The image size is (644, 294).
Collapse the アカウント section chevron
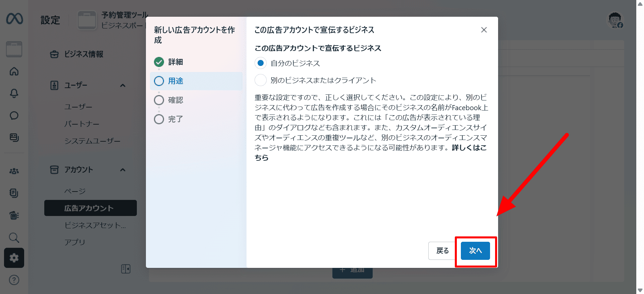pyautogui.click(x=123, y=170)
